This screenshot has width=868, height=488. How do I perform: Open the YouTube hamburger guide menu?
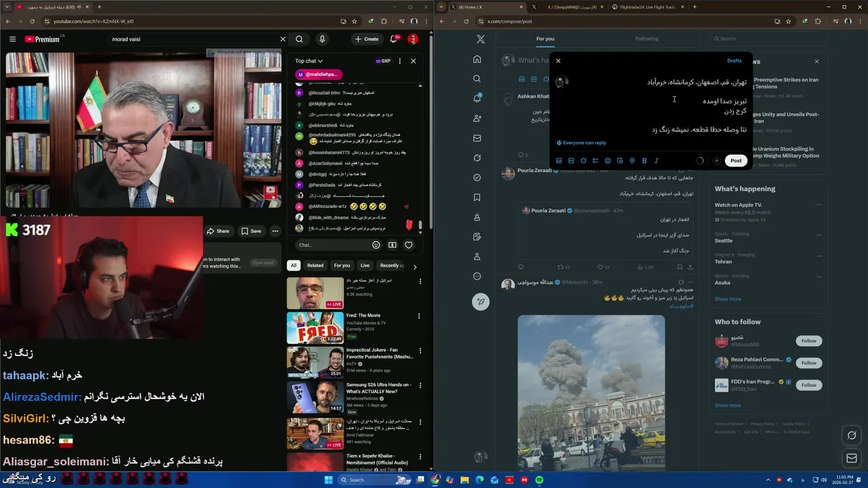click(12, 39)
